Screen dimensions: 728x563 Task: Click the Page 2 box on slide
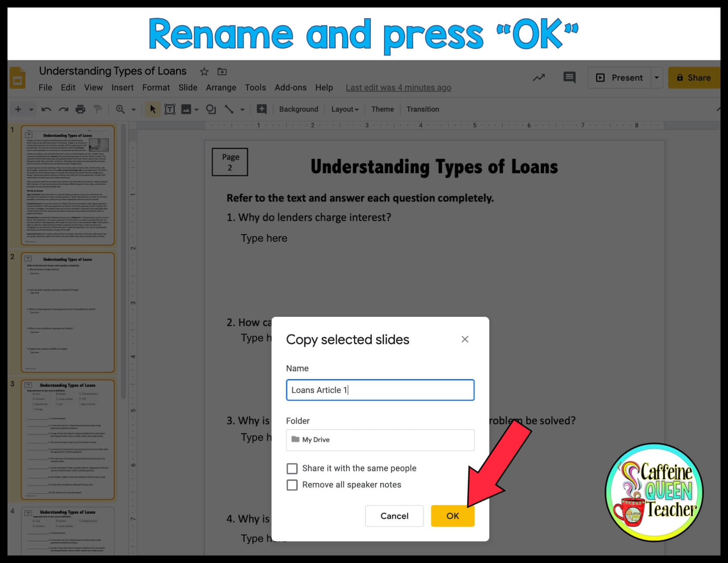click(230, 162)
